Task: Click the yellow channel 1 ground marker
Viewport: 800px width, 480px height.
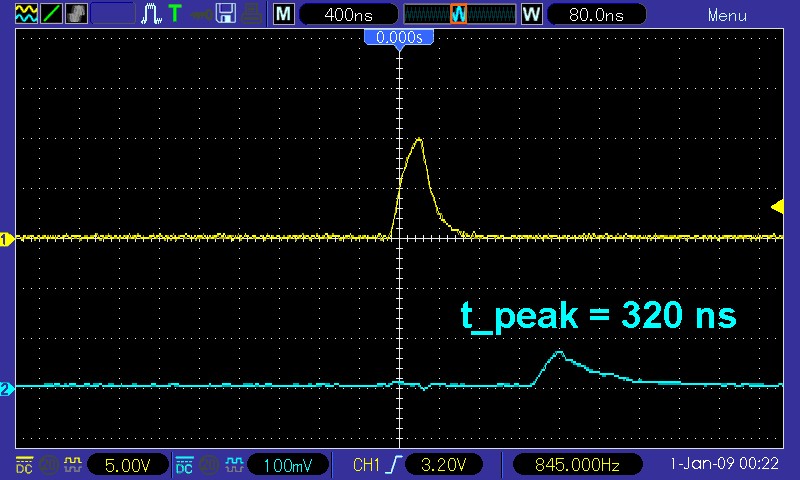Action: coord(7,239)
